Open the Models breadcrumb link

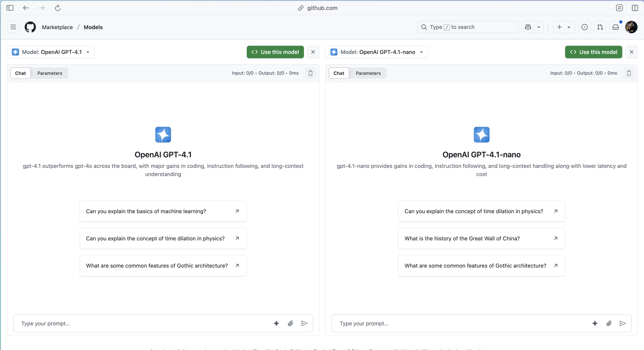point(93,27)
